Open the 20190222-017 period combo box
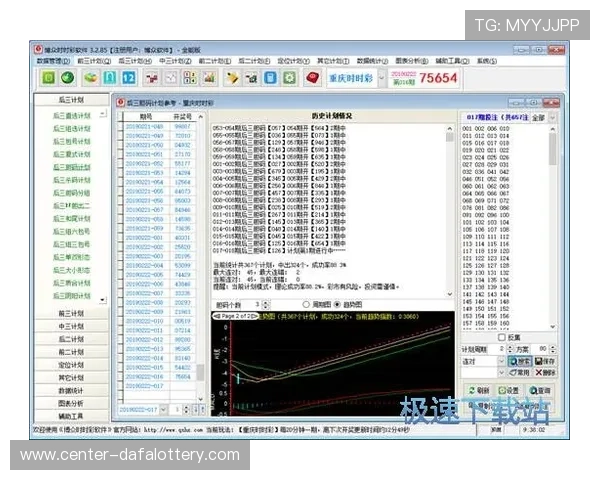 (x=143, y=410)
